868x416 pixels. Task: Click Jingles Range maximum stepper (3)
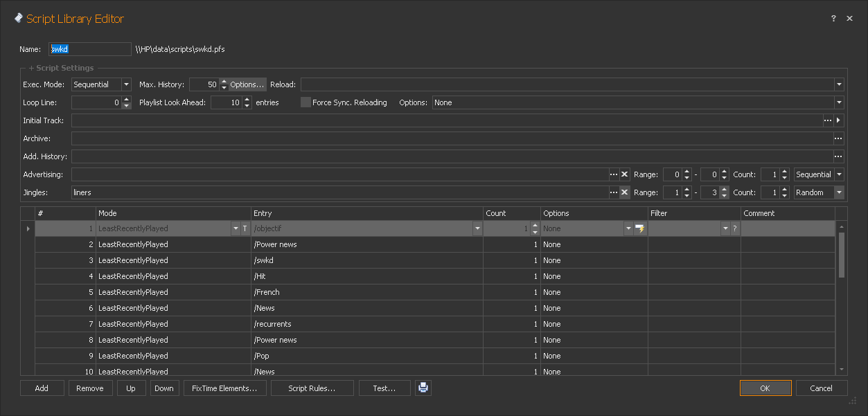coord(724,192)
